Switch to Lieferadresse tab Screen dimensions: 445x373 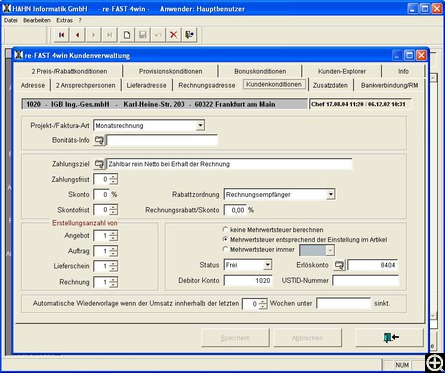(x=146, y=85)
